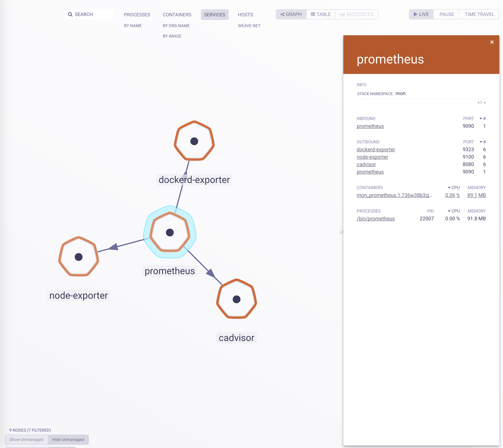Click the highlighted prometheus graph node
503x448 pixels.
click(x=170, y=233)
